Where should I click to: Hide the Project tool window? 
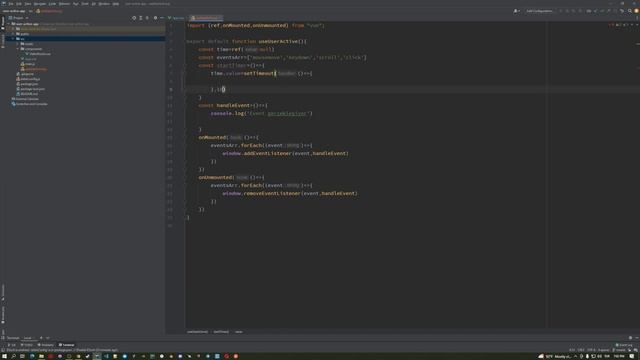(162, 18)
